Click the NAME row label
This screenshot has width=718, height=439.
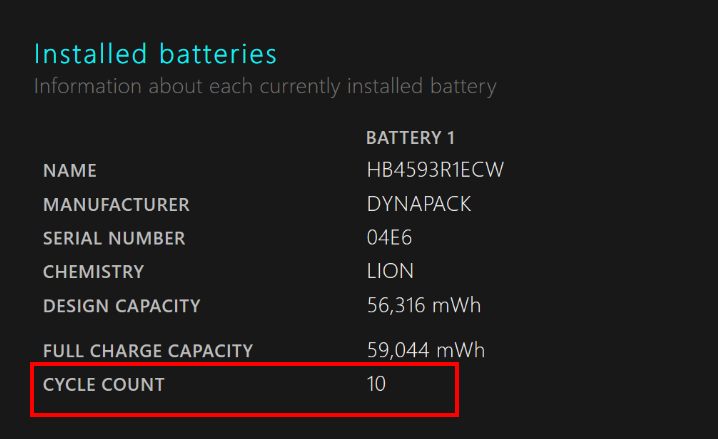pyautogui.click(x=70, y=171)
